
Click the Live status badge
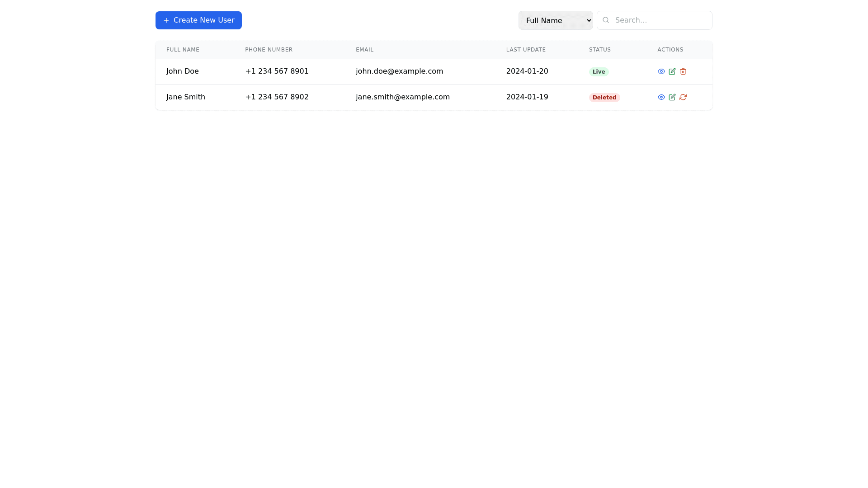[x=599, y=72]
